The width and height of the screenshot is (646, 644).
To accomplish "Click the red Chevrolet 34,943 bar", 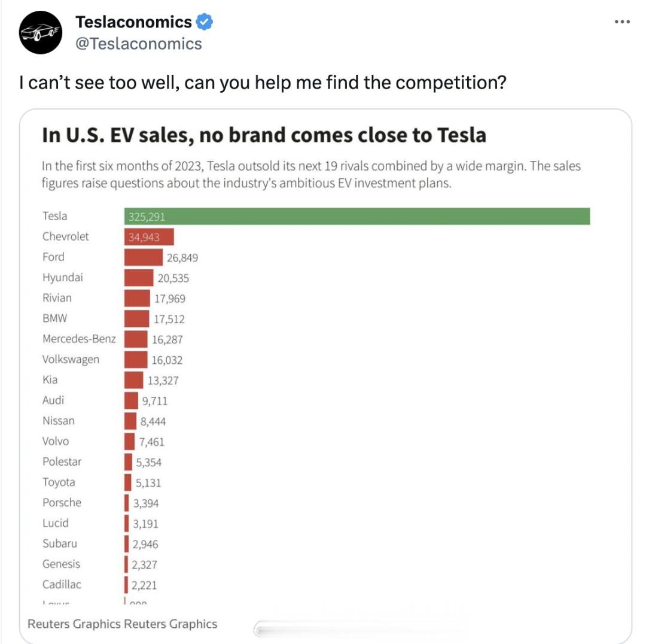I will pyautogui.click(x=149, y=236).
